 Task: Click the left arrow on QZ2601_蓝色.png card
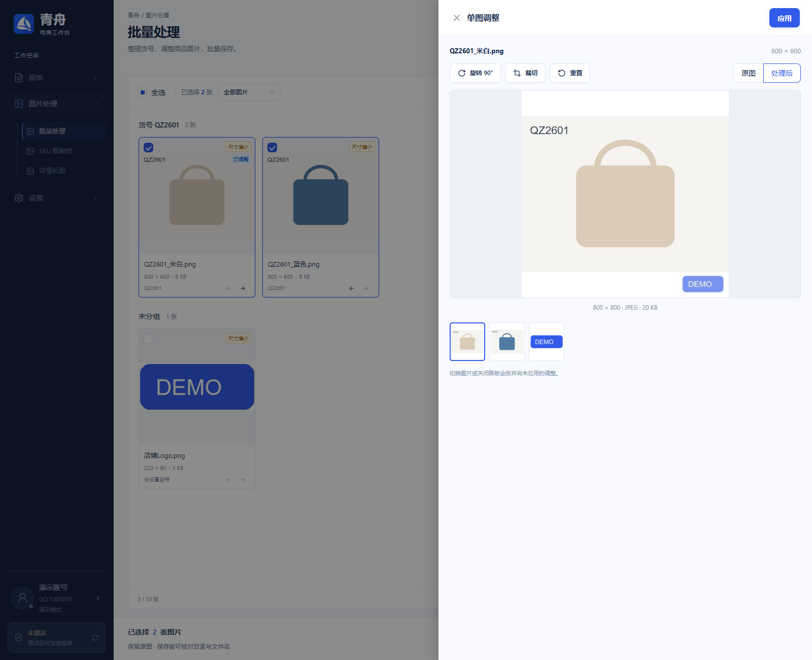click(352, 288)
